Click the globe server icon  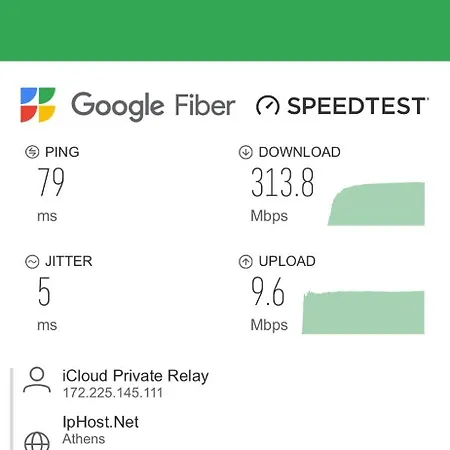pos(37,441)
